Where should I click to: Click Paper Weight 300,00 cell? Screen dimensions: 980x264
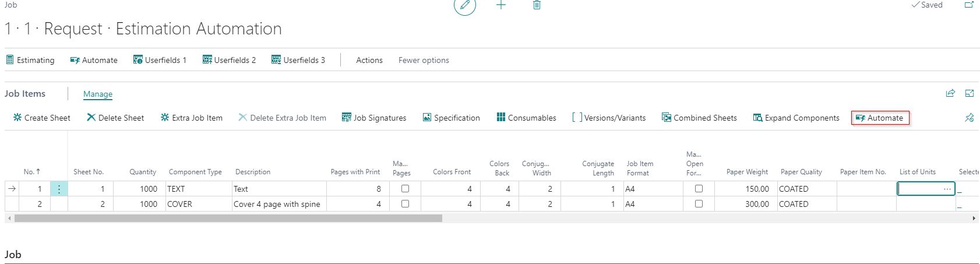(745, 204)
